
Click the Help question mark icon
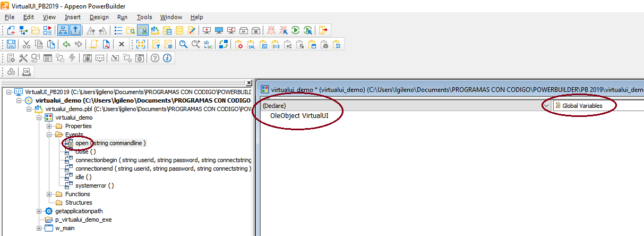coord(155,58)
